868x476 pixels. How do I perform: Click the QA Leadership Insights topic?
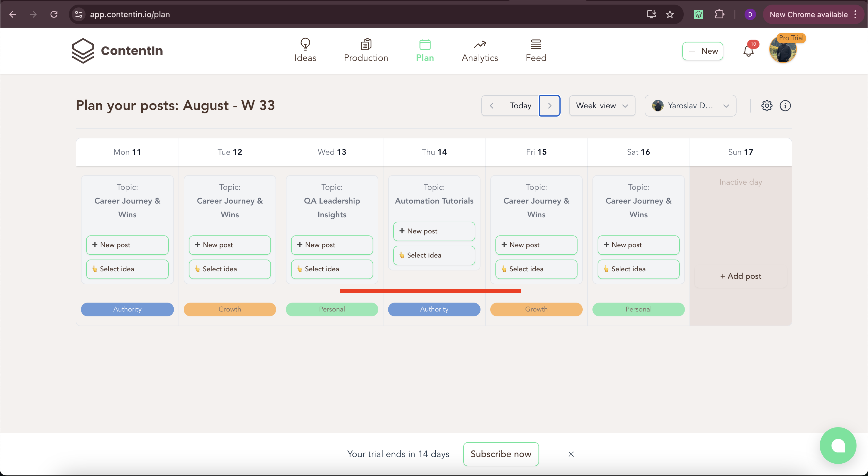332,208
